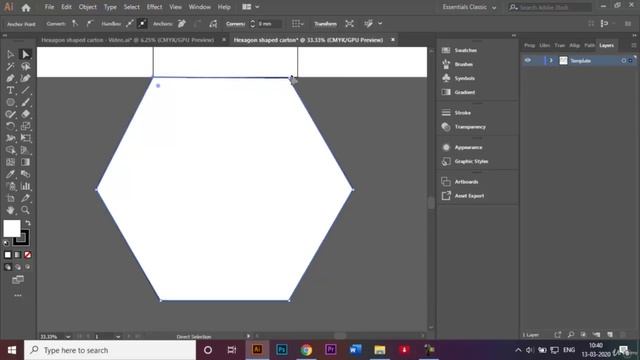Swap fill and stroke colors
640x360 pixels.
point(27,223)
